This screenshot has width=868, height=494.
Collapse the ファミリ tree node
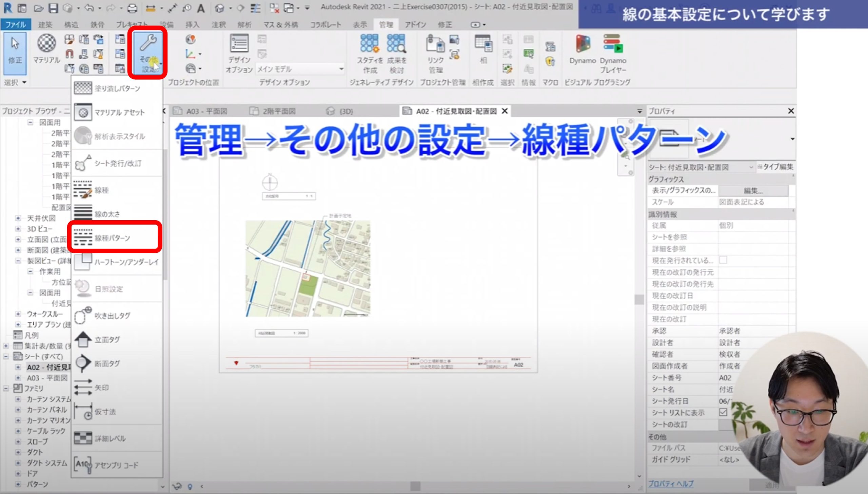[6, 388]
